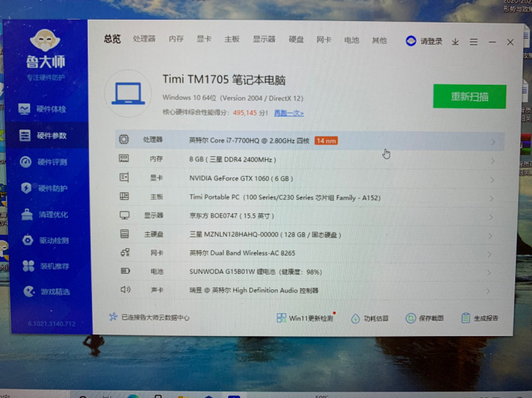
Task: Click NVIDIA GeForce GTX 1060 text
Action: 241,178
